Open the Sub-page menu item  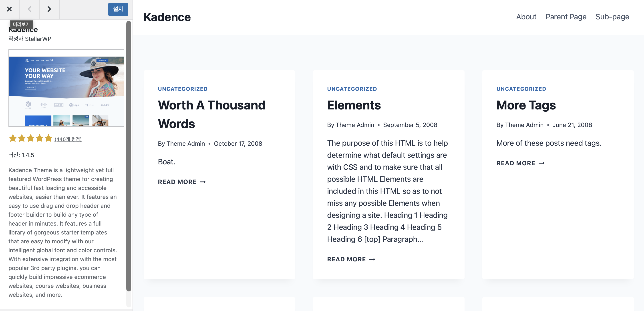pos(612,17)
